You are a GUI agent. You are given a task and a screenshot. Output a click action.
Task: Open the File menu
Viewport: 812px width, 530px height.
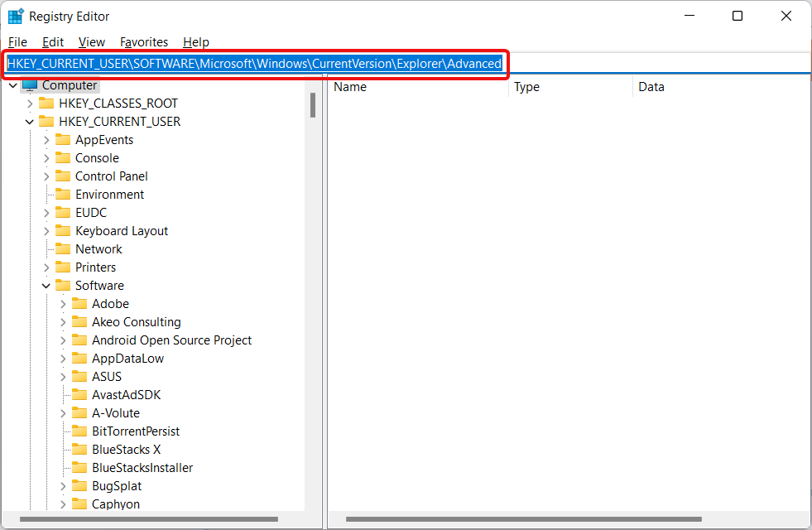click(17, 42)
